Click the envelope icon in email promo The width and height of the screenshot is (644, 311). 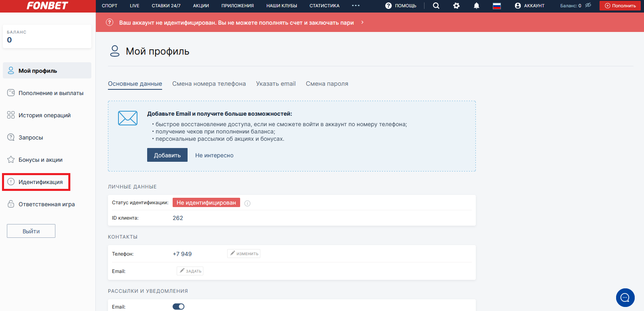pos(128,118)
